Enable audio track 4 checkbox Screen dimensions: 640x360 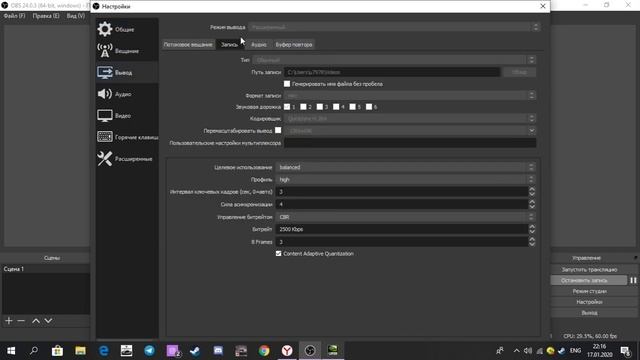click(336, 107)
